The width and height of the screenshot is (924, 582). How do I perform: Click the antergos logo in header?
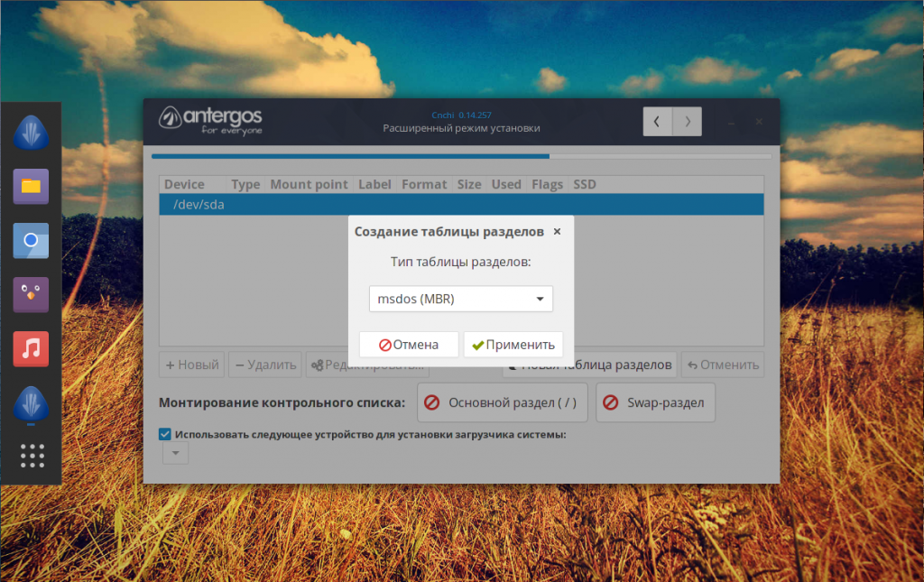point(210,121)
